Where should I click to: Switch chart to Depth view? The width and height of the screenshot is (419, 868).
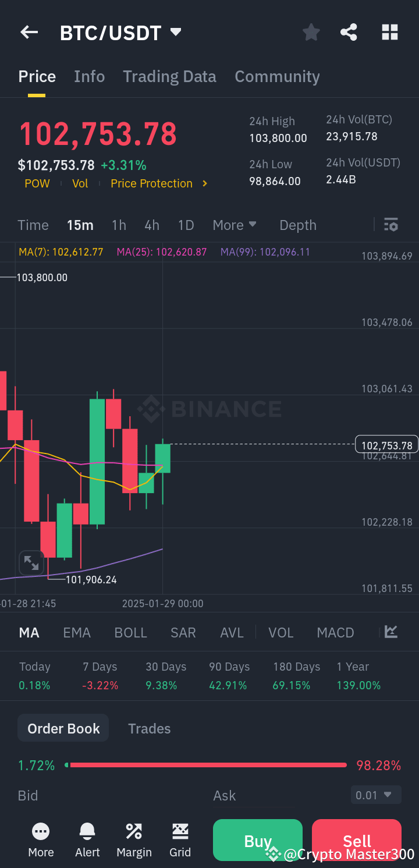point(298,225)
